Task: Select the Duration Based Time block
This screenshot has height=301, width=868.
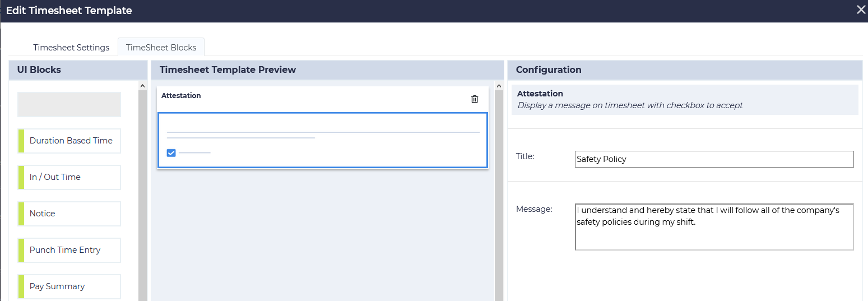Action: point(71,141)
